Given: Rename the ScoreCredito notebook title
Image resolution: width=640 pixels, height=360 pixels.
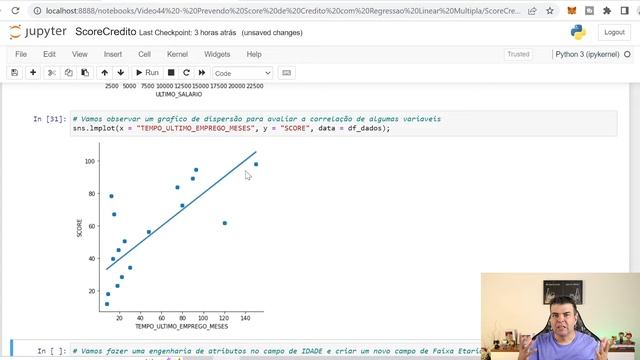Looking at the screenshot, I should (106, 32).
